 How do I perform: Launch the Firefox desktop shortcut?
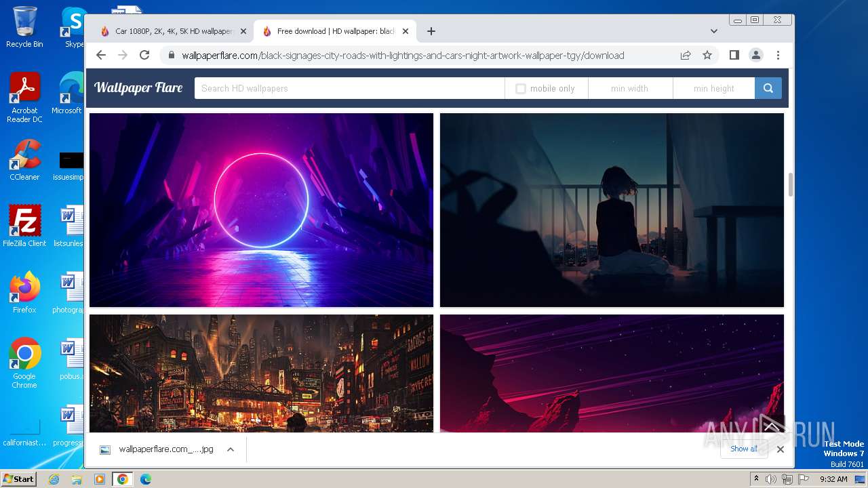pyautogui.click(x=24, y=293)
